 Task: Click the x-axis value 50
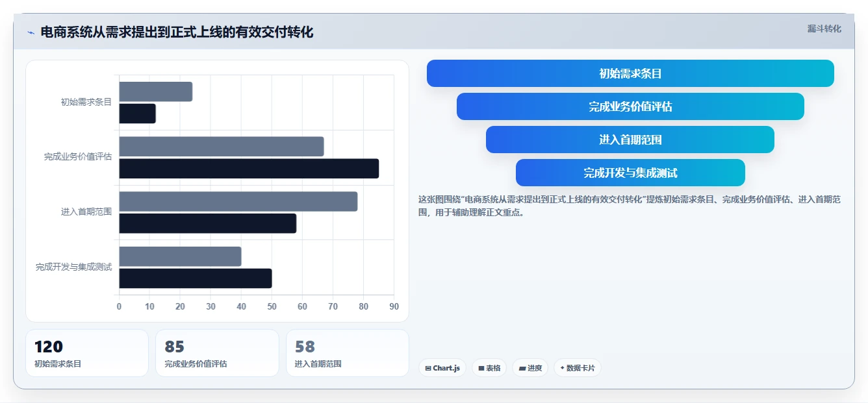tap(272, 306)
